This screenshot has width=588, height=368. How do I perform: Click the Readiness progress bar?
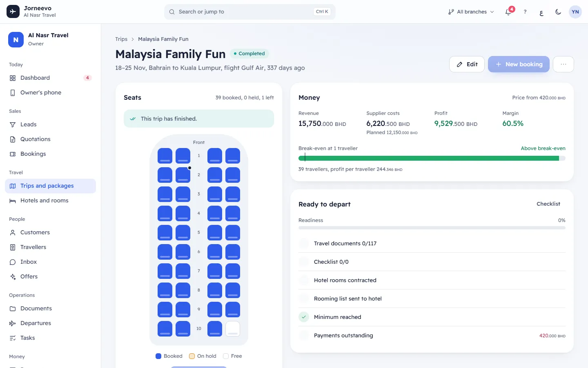(x=432, y=228)
